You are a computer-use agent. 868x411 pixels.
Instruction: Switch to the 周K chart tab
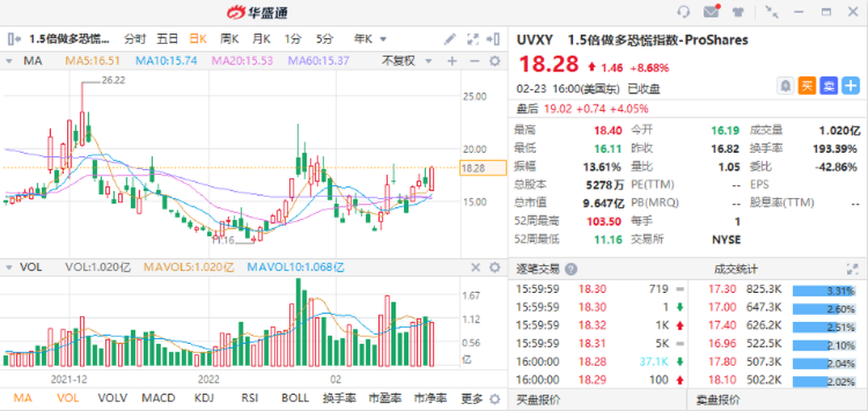[x=229, y=39]
